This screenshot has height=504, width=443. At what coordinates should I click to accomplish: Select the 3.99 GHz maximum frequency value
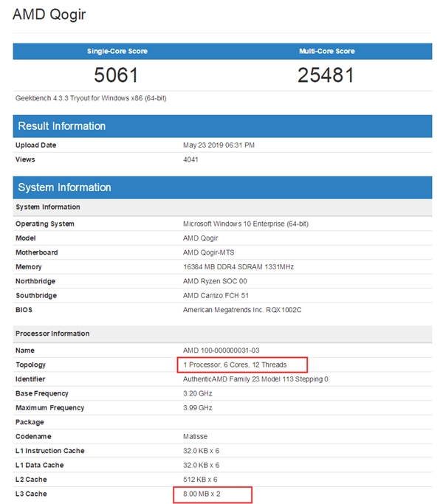pyautogui.click(x=198, y=408)
